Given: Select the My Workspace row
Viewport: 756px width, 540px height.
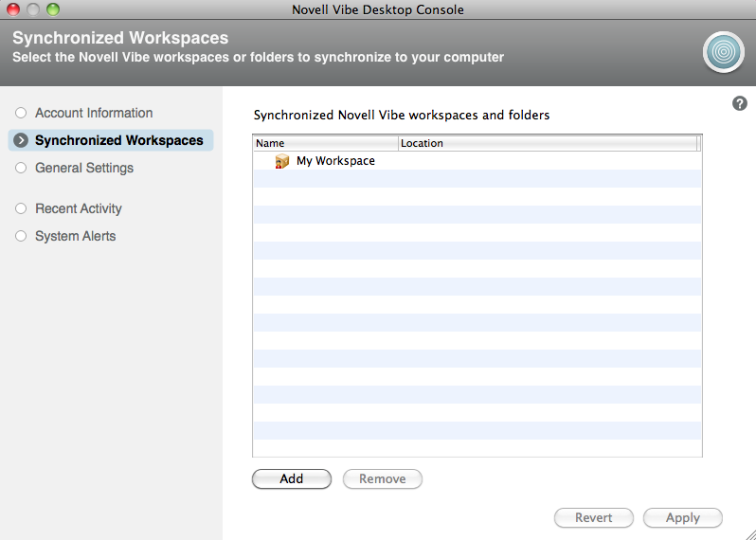Looking at the screenshot, I should pyautogui.click(x=335, y=161).
